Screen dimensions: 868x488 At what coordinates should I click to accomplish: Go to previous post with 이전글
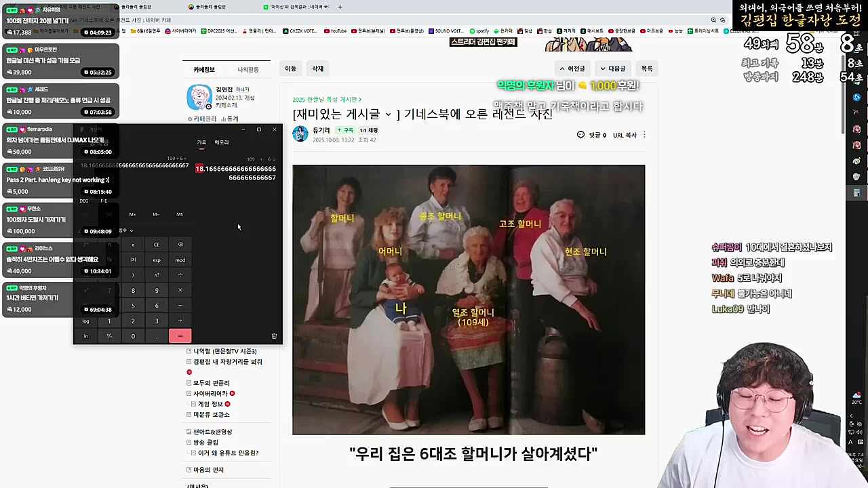click(572, 68)
